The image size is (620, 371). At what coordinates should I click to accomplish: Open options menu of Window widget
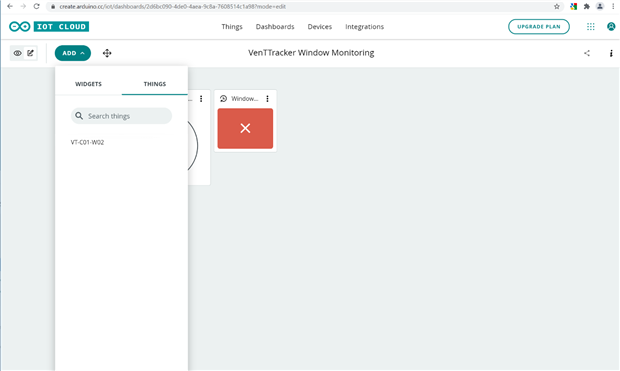(267, 98)
